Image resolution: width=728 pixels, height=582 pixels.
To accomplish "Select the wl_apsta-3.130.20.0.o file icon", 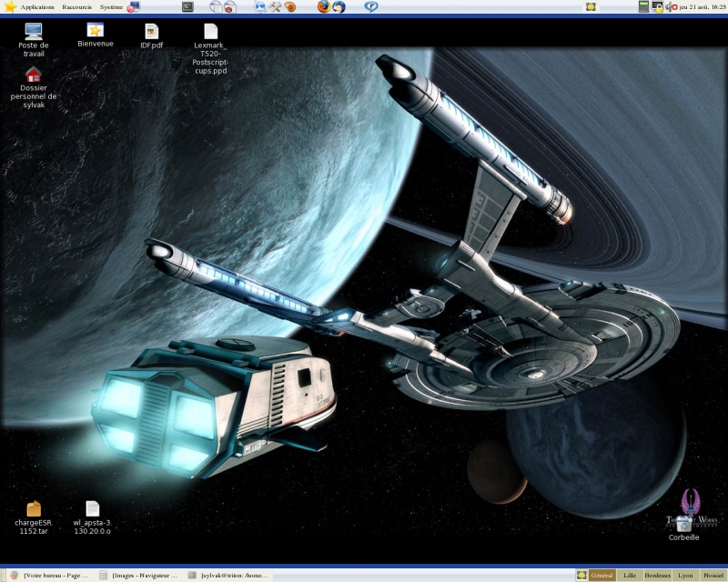I will tap(93, 518).
